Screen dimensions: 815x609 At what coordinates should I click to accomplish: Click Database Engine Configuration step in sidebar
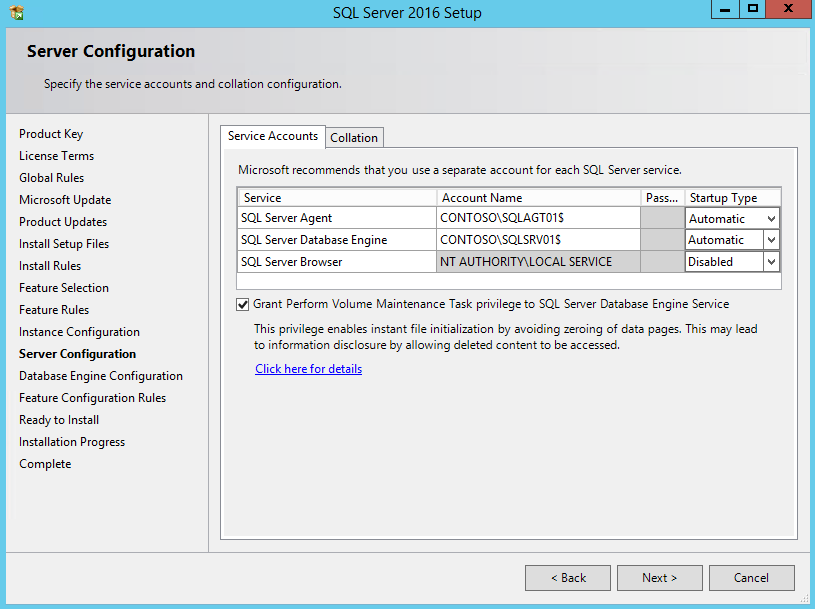coord(101,376)
